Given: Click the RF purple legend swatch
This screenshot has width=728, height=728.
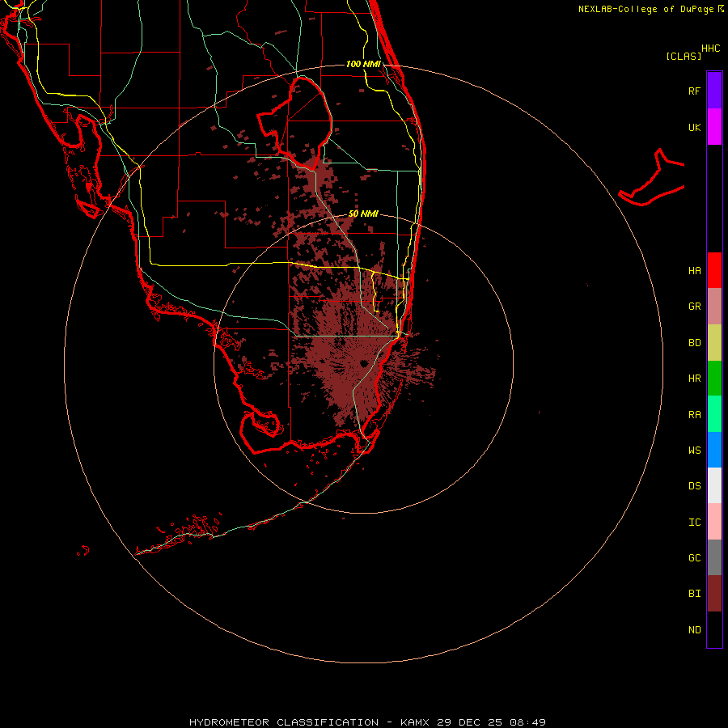Looking at the screenshot, I should (714, 91).
